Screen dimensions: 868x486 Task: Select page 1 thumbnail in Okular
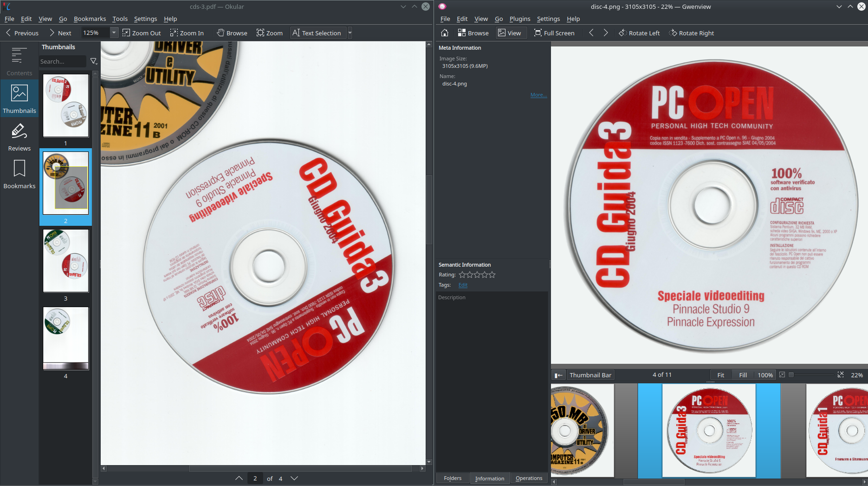tap(65, 105)
